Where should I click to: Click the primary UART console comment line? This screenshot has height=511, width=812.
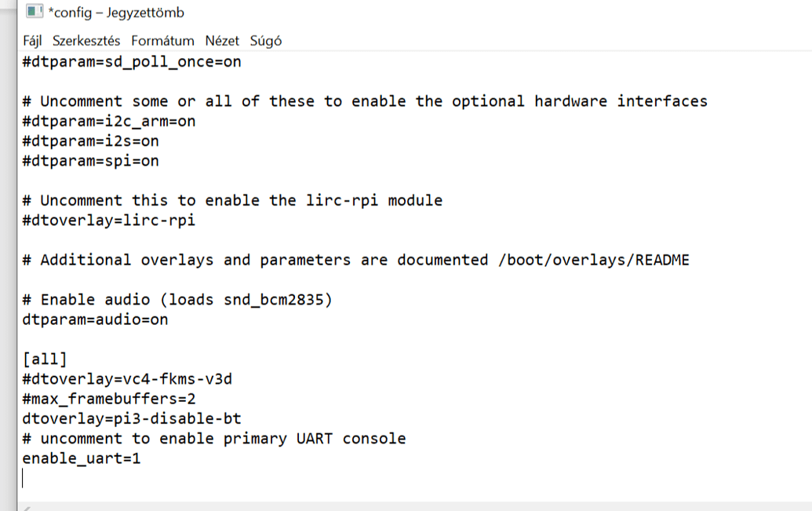coord(213,439)
